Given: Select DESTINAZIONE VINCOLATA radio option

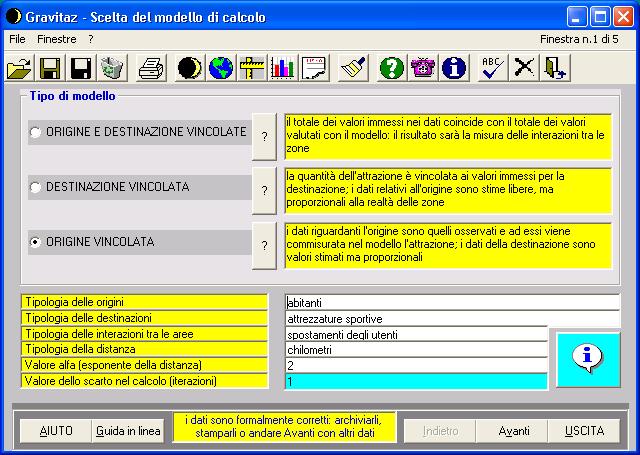Looking at the screenshot, I should point(37,187).
